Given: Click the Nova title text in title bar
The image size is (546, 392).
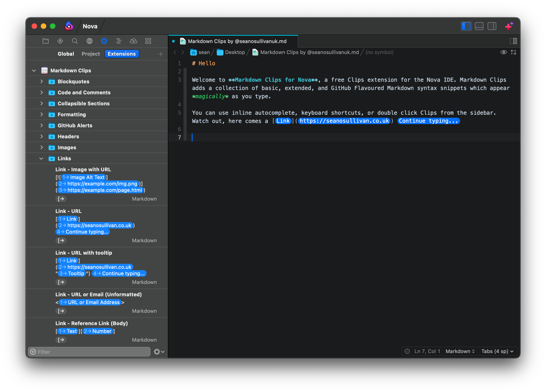Looking at the screenshot, I should (90, 26).
